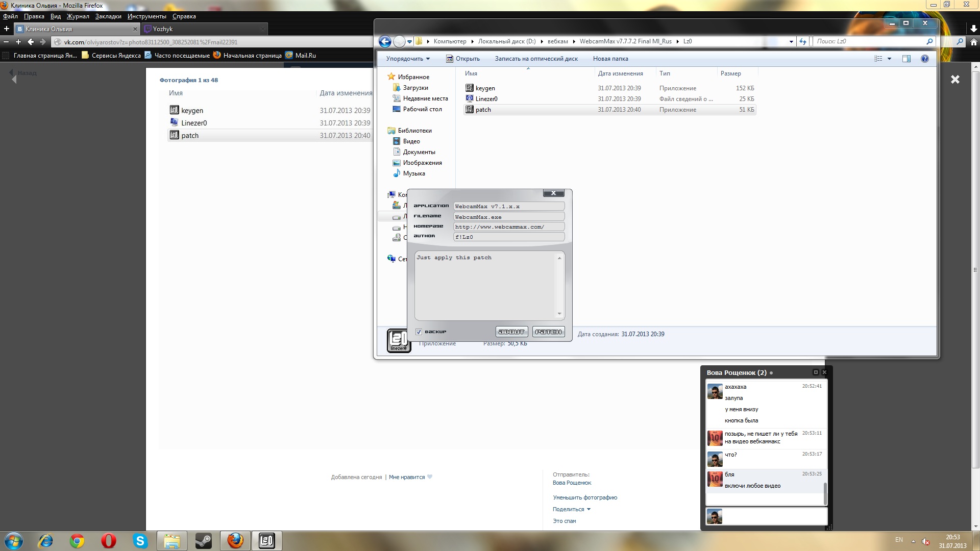Toggle the backup checkbox in patcher
The image size is (980, 551).
(419, 332)
